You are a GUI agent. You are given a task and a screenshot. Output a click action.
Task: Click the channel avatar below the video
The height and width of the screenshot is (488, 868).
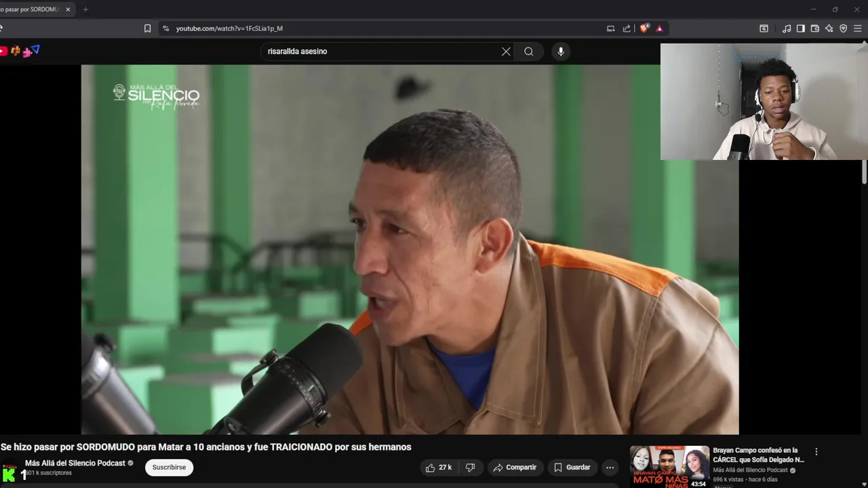[x=9, y=472]
